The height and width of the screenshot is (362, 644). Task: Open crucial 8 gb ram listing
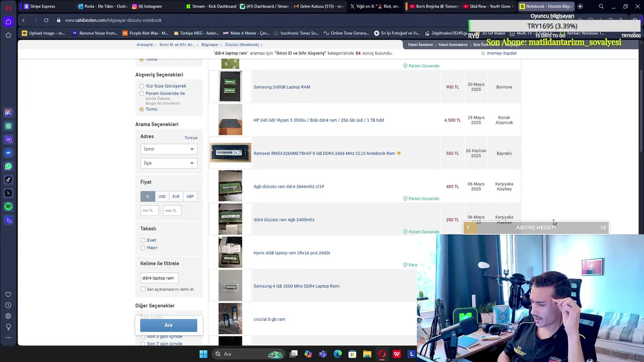269,319
